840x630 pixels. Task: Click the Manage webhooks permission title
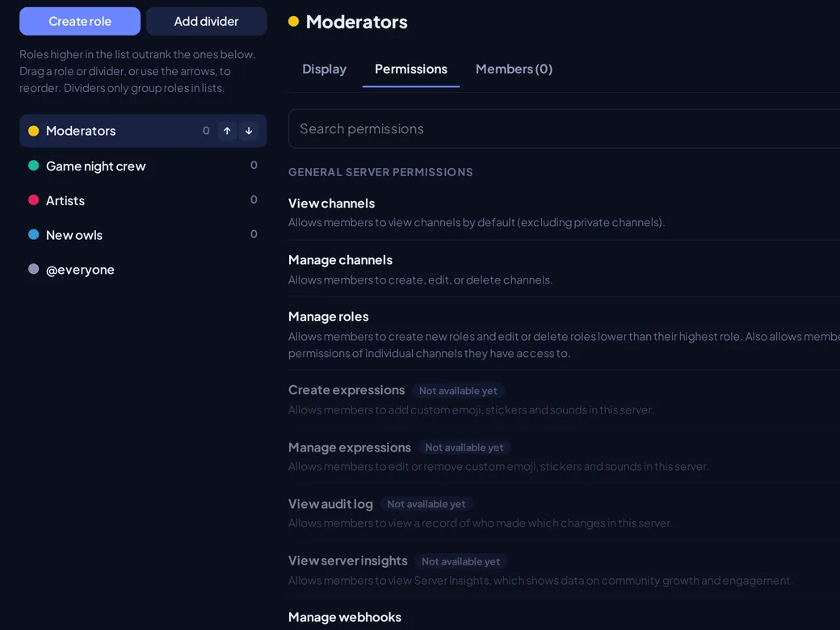tap(344, 617)
